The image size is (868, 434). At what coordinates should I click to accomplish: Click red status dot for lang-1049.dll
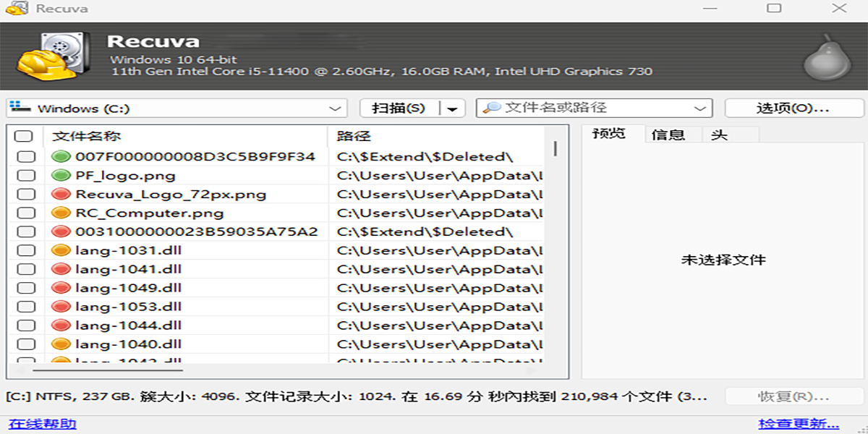click(61, 288)
